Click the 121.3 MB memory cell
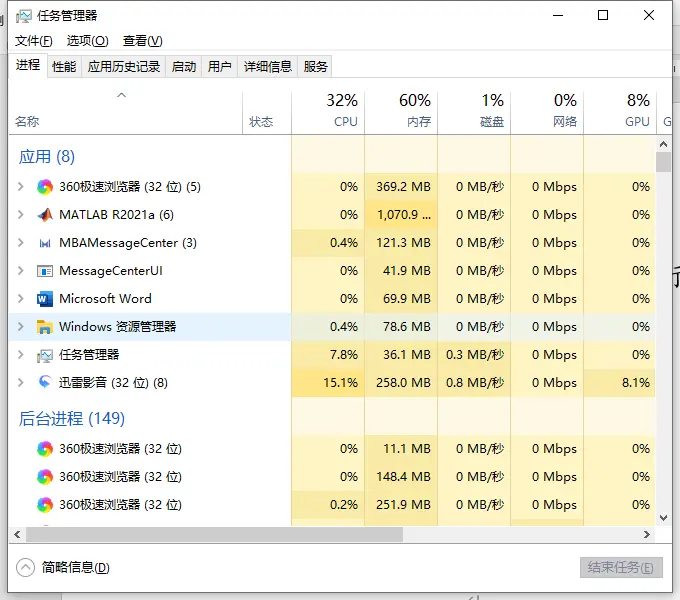Viewport: 680px width, 600px height. [401, 243]
